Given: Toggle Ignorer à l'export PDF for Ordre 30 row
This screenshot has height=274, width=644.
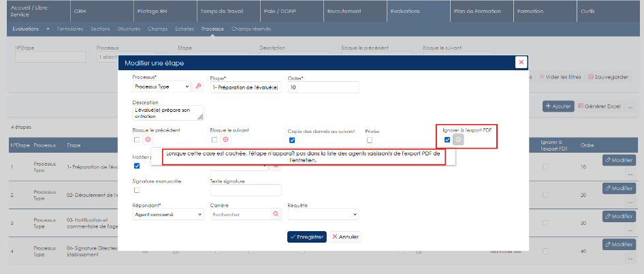Looking at the screenshot, I should [545, 223].
